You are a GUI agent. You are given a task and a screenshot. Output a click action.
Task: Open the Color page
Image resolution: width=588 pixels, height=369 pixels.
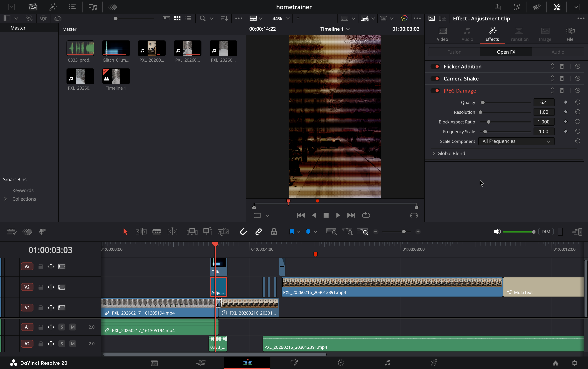(340, 363)
